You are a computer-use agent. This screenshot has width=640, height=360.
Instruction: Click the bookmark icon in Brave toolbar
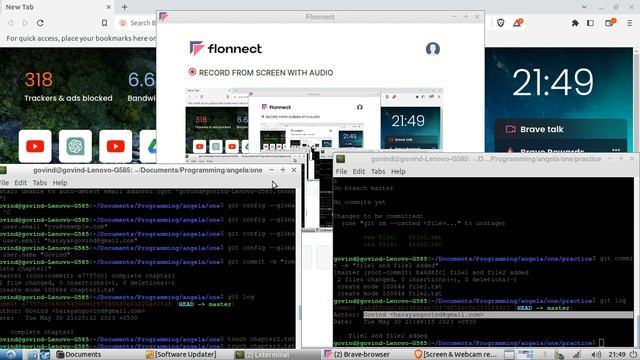(x=104, y=23)
